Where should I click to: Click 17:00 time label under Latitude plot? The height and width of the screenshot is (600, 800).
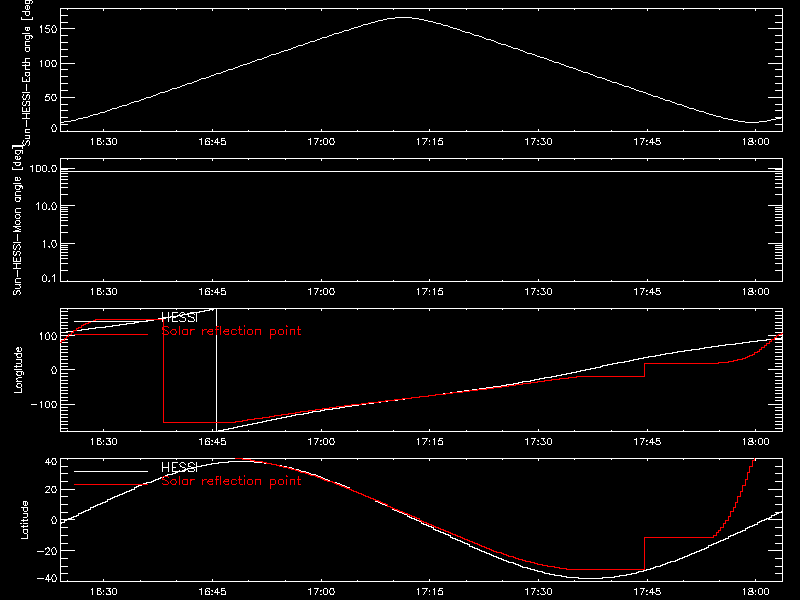pyautogui.click(x=321, y=591)
